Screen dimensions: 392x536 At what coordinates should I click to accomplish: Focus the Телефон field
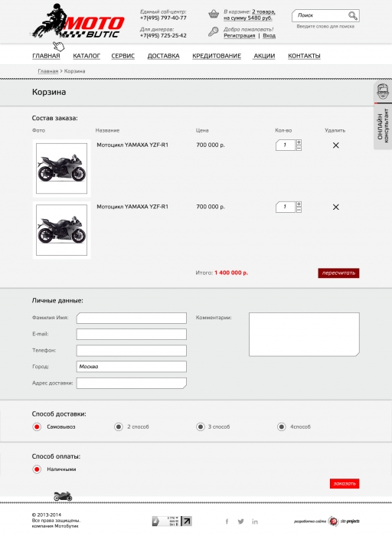(132, 351)
